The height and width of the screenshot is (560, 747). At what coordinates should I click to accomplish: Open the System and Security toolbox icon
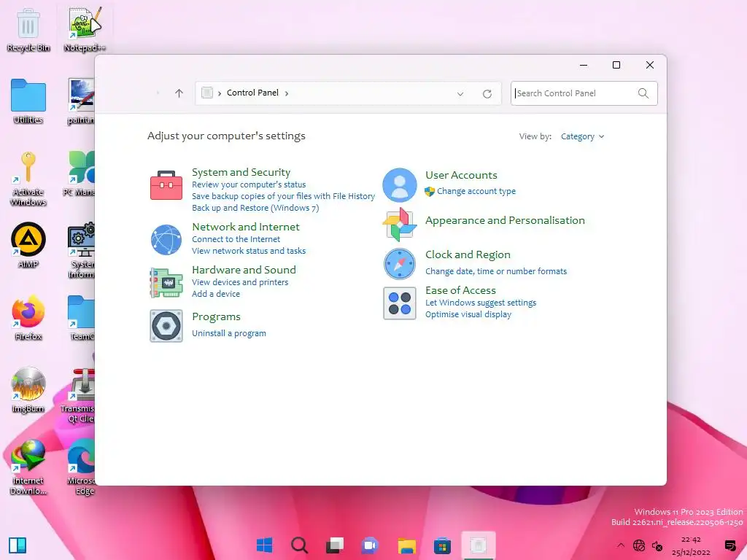click(x=166, y=185)
